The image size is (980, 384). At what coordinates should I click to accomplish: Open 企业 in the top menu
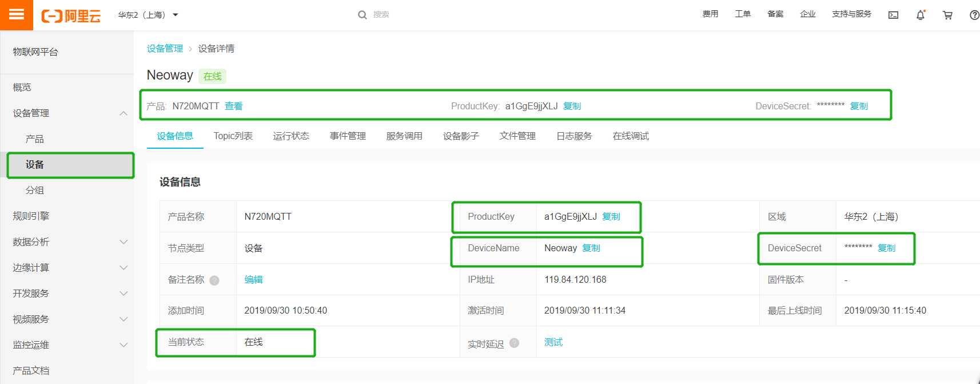pos(808,14)
